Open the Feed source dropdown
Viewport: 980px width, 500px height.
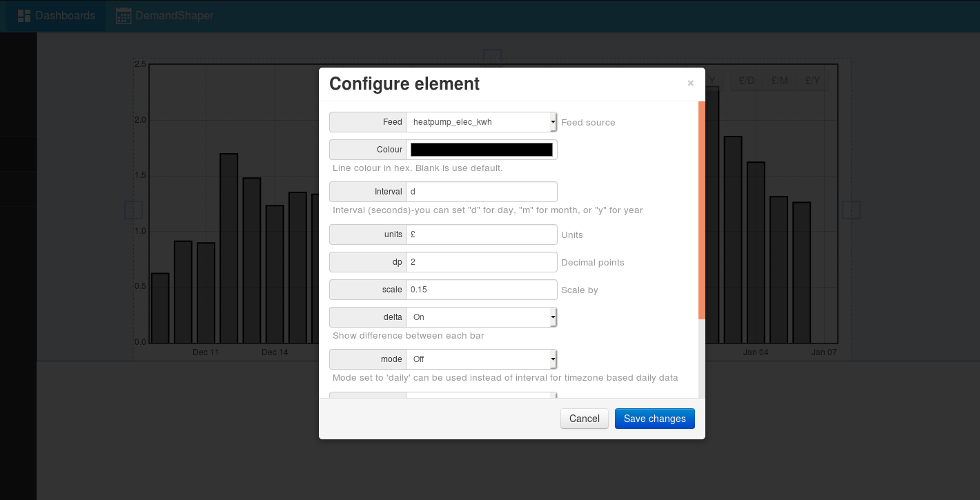coord(481,122)
